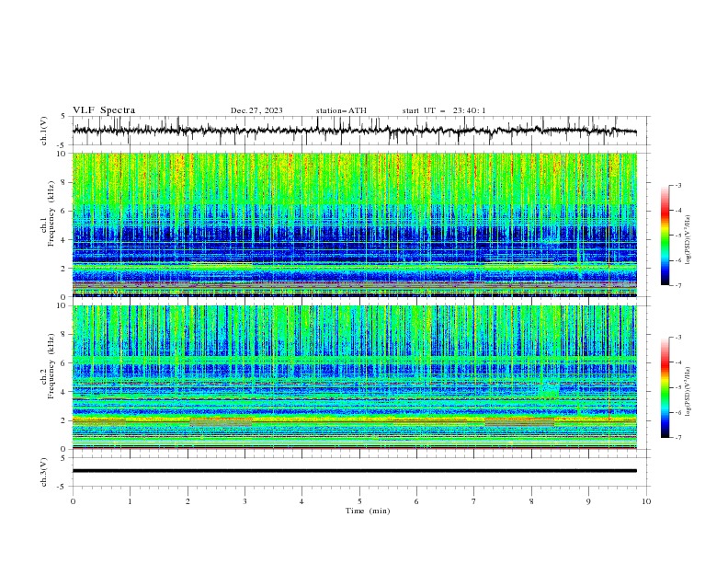Click the time axis tick label '10'

[646, 501]
